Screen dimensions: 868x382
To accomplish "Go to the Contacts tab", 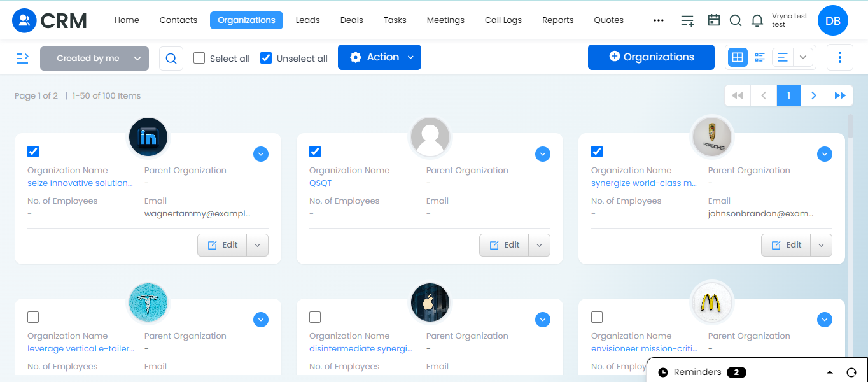I will (178, 20).
